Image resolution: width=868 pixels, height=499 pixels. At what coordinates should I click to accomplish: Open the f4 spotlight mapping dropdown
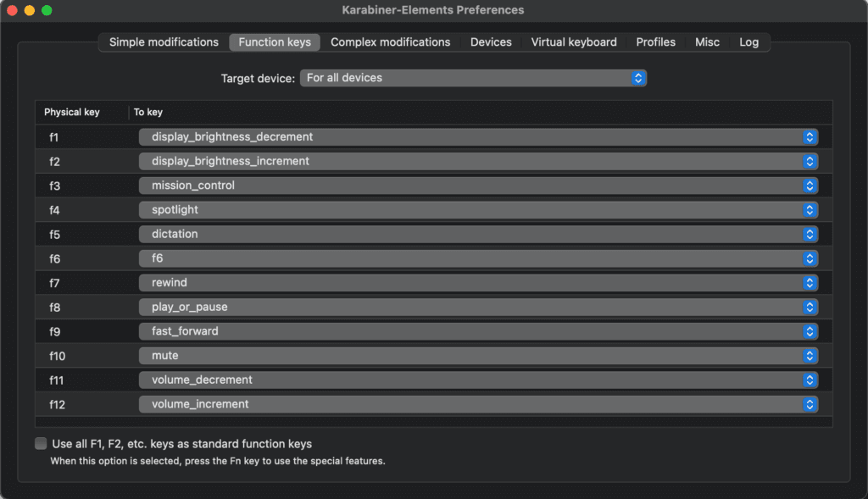coord(478,209)
